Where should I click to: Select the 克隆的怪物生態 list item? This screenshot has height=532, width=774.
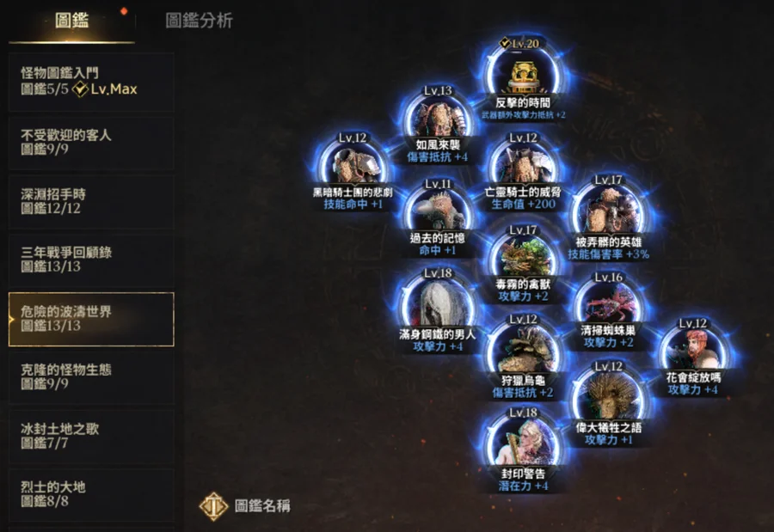91,377
